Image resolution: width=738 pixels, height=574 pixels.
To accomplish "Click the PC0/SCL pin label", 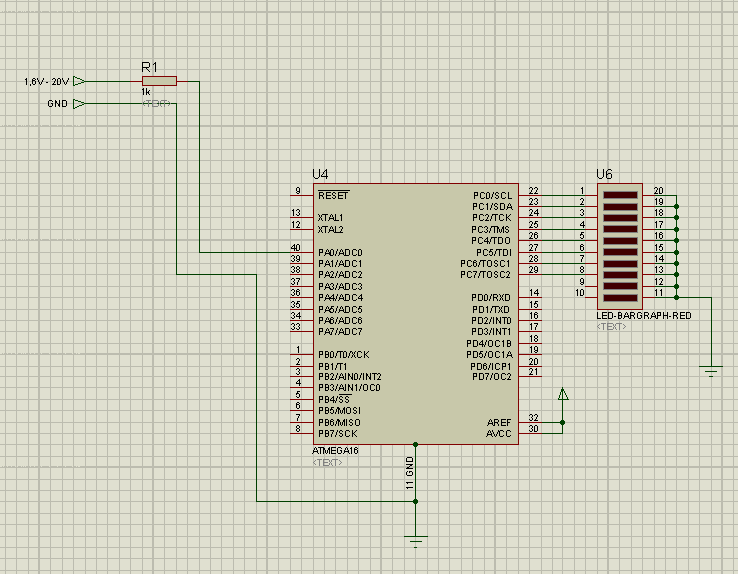I will 492,195.
